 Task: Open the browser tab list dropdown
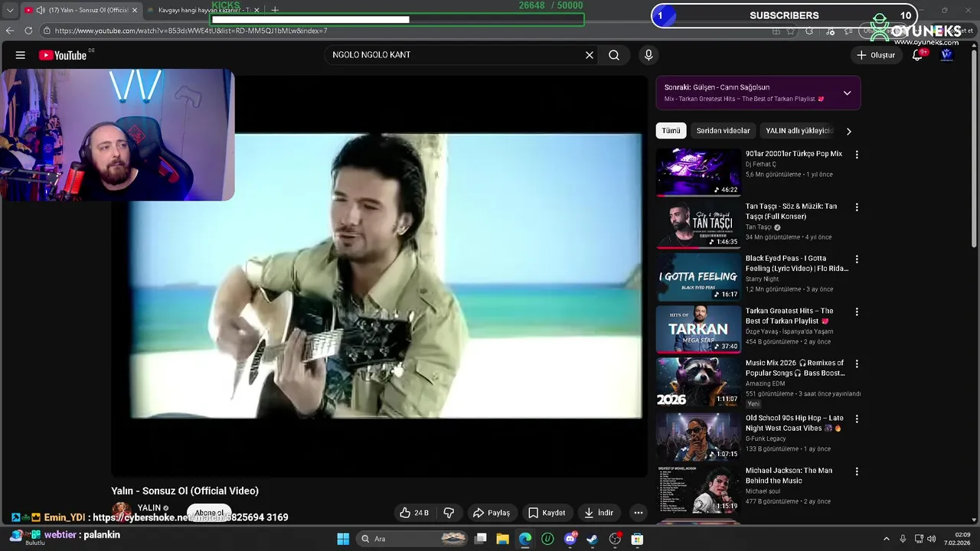[x=9, y=10]
